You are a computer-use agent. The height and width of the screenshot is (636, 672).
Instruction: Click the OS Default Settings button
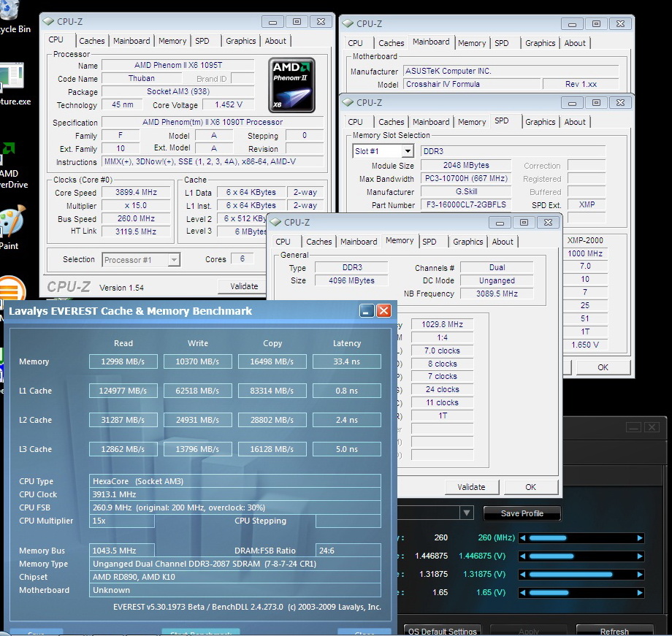tap(443, 631)
